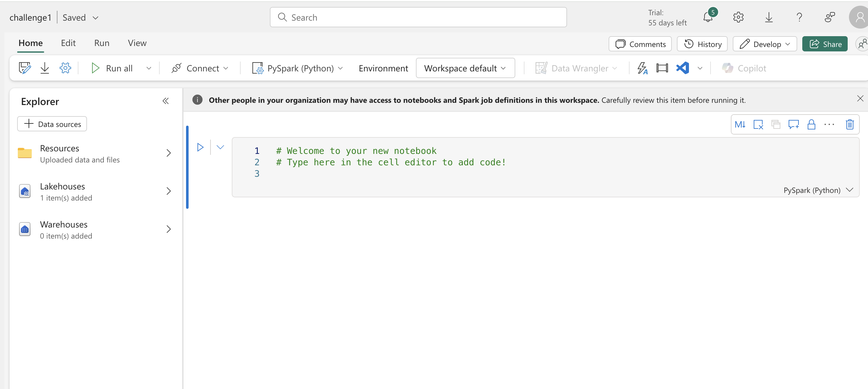Open the help question mark
This screenshot has width=868, height=389.
pos(799,17)
